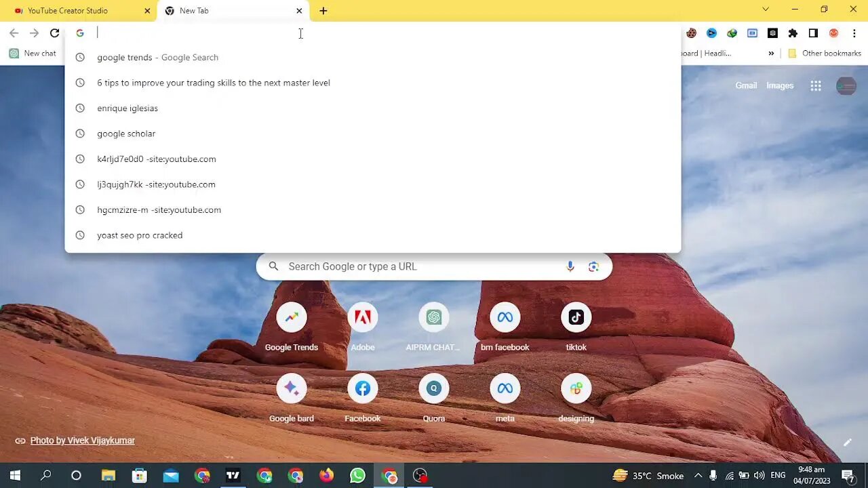This screenshot has width=868, height=488.
Task: Open WhatsApp from the taskbar
Action: pyautogui.click(x=358, y=475)
